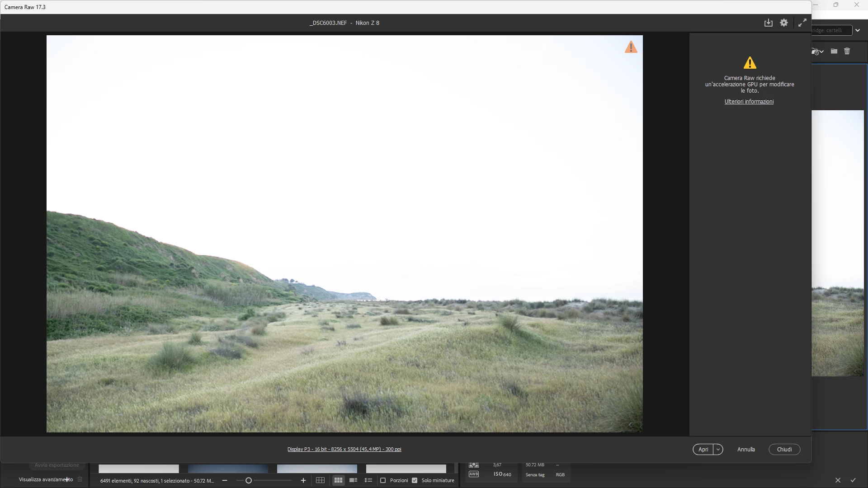Expand the Apri button dropdown arrow
868x488 pixels.
click(x=718, y=450)
